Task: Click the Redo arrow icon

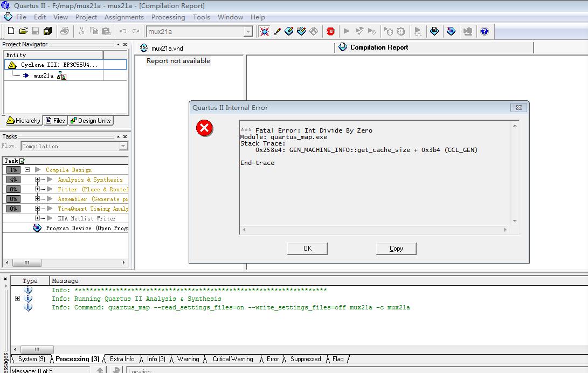Action: click(x=135, y=31)
